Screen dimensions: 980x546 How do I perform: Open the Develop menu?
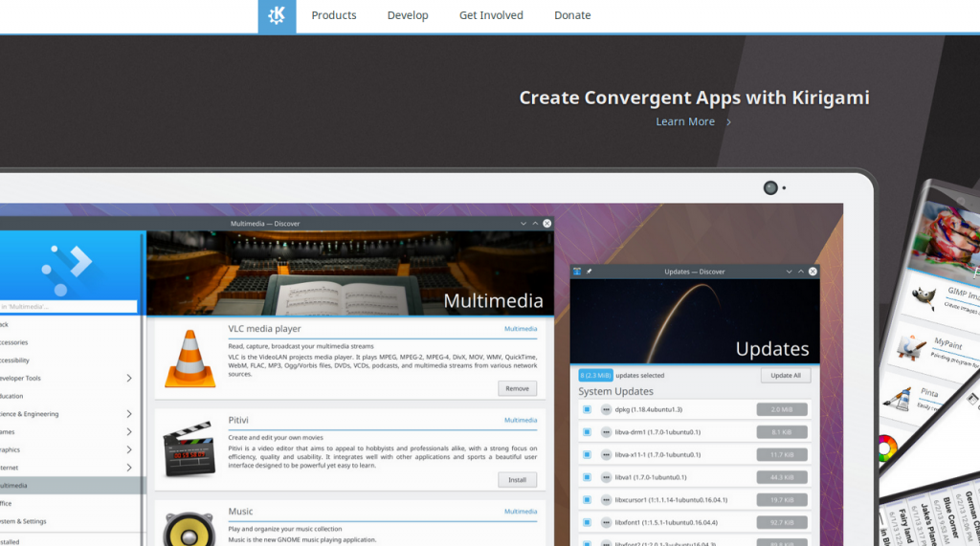click(x=408, y=15)
